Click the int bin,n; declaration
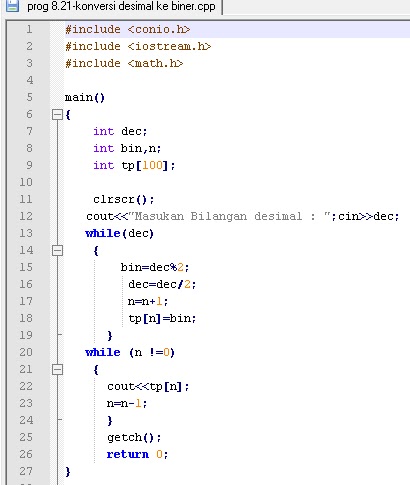410x485 pixels. 127,148
